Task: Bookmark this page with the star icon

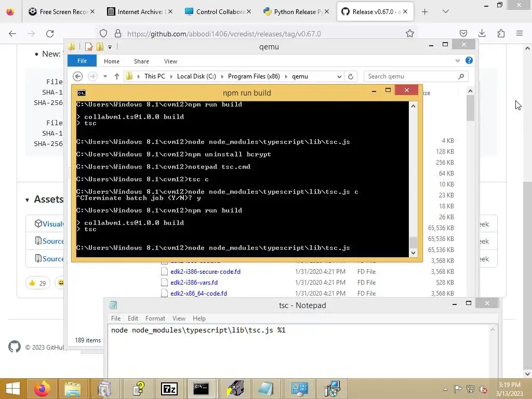Action: tap(410, 33)
